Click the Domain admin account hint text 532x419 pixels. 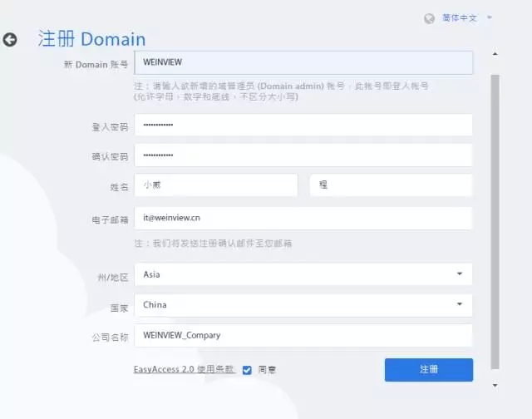(281, 91)
